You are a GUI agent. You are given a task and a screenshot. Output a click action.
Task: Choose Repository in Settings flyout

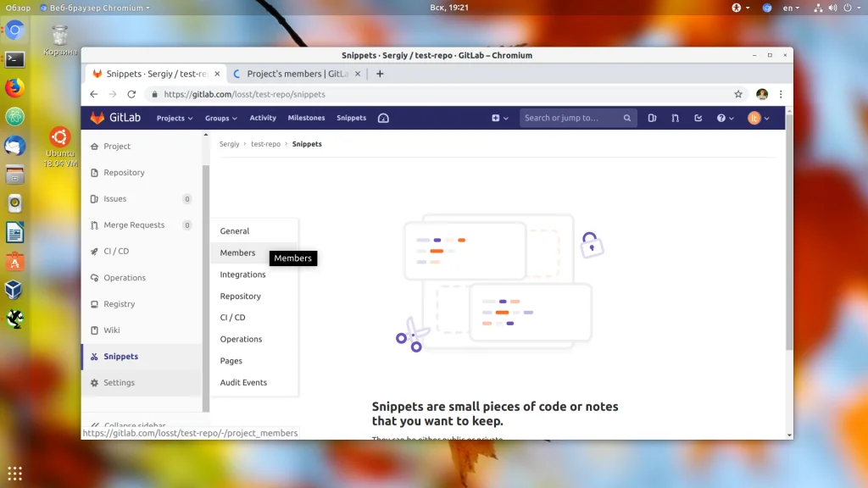[x=254, y=296]
